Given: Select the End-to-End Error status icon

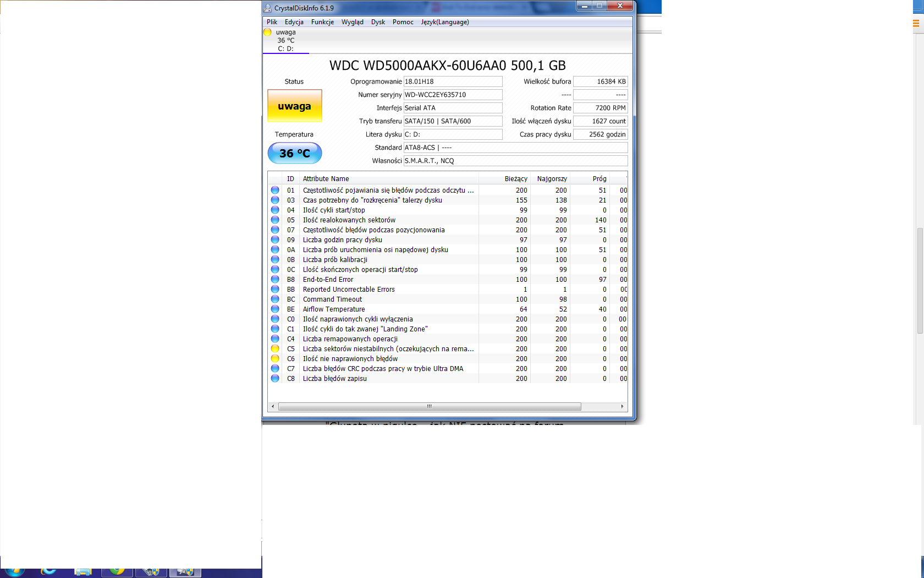Looking at the screenshot, I should [275, 279].
